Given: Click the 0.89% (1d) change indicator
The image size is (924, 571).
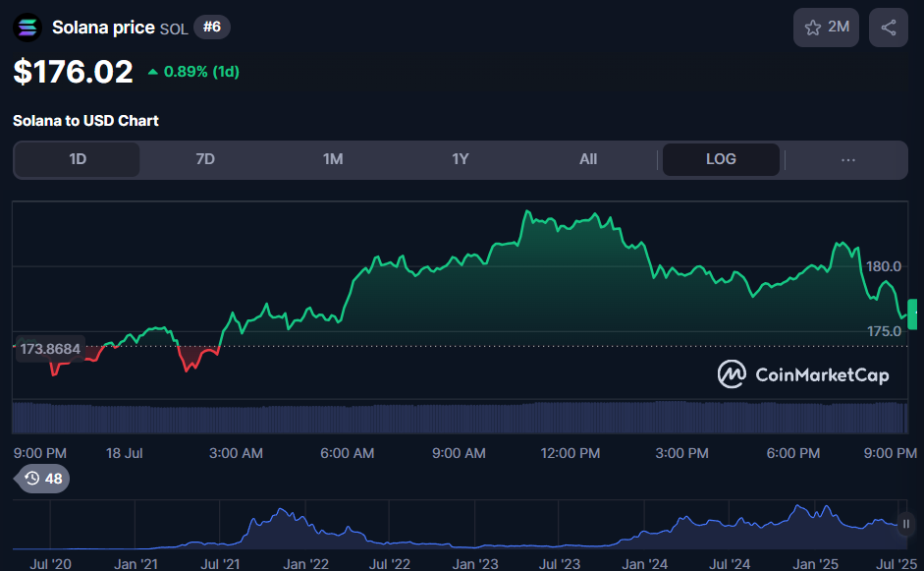Looking at the screenshot, I should pos(193,72).
